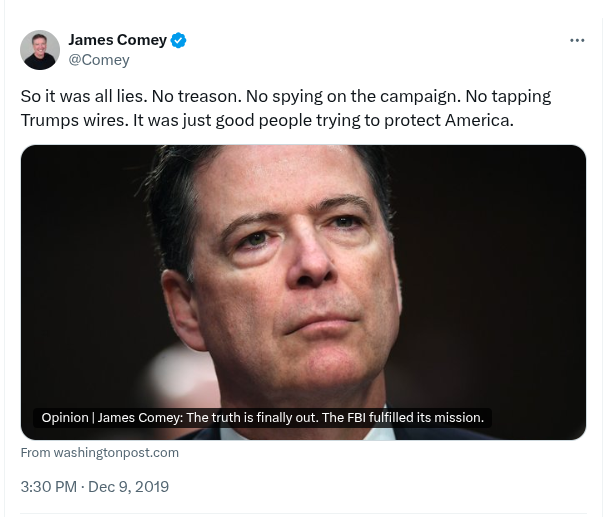Viewport: 604px width, 517px height.
Task: Open the three-dot more options menu
Action: click(x=577, y=41)
